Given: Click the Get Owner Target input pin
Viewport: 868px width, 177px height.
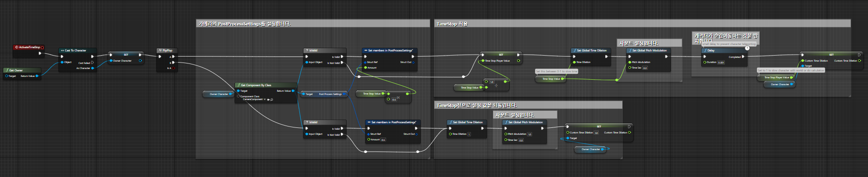Looking at the screenshot, I should (x=6, y=76).
